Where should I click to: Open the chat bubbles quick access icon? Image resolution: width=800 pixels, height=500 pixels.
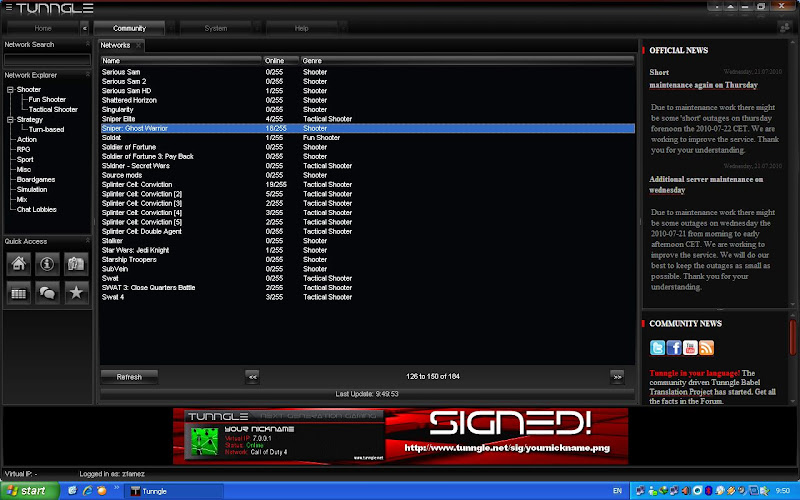pyautogui.click(x=47, y=293)
